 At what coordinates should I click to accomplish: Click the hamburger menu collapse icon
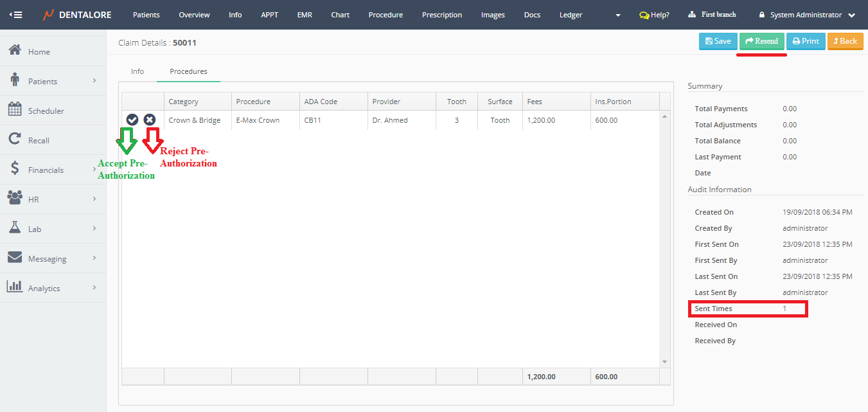click(x=15, y=15)
